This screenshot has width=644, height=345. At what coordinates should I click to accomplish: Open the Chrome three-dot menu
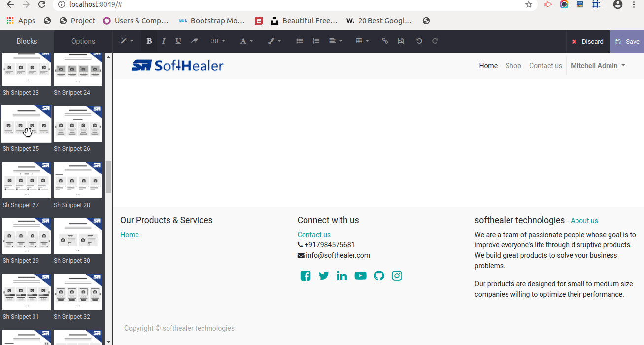coord(634,4)
